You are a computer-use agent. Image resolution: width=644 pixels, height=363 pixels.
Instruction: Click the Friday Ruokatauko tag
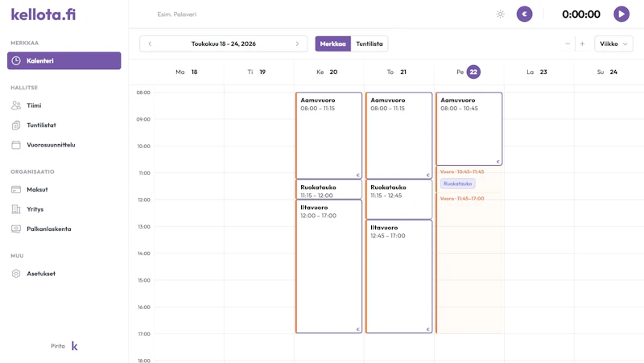pyautogui.click(x=457, y=184)
